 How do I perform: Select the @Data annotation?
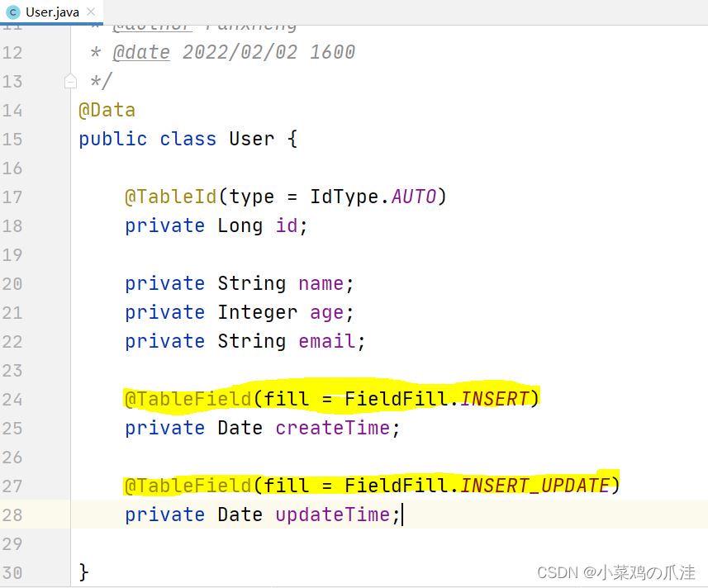pyautogui.click(x=107, y=110)
